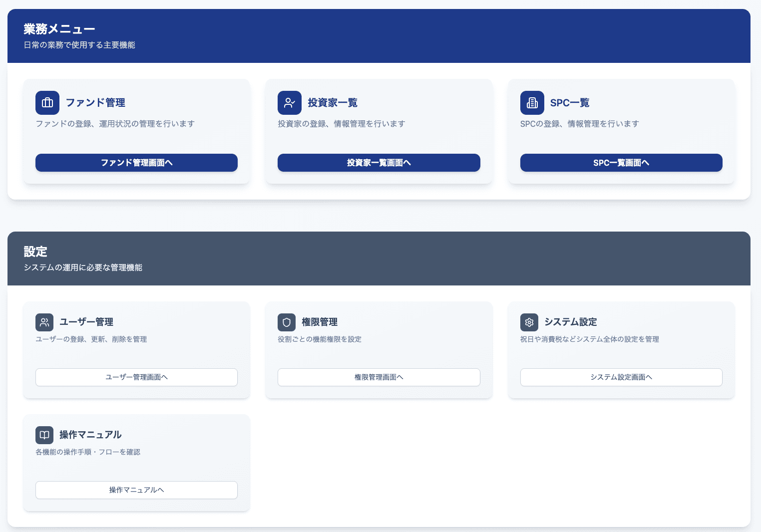
Task: Click the 業務メニュー section header
Action: tap(59, 29)
